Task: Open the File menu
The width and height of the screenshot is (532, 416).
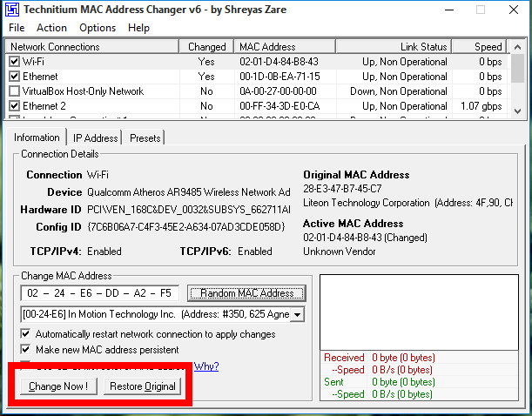Action: click(17, 28)
